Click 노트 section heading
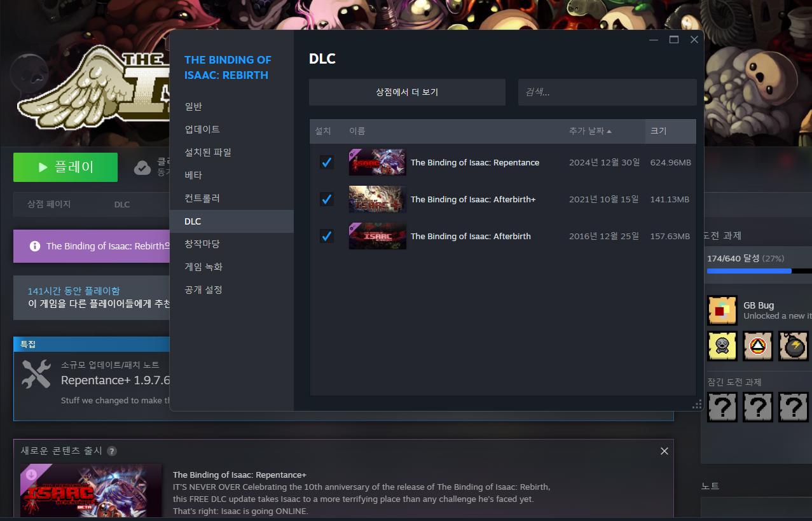Viewport: 812px width, 521px height. (710, 486)
